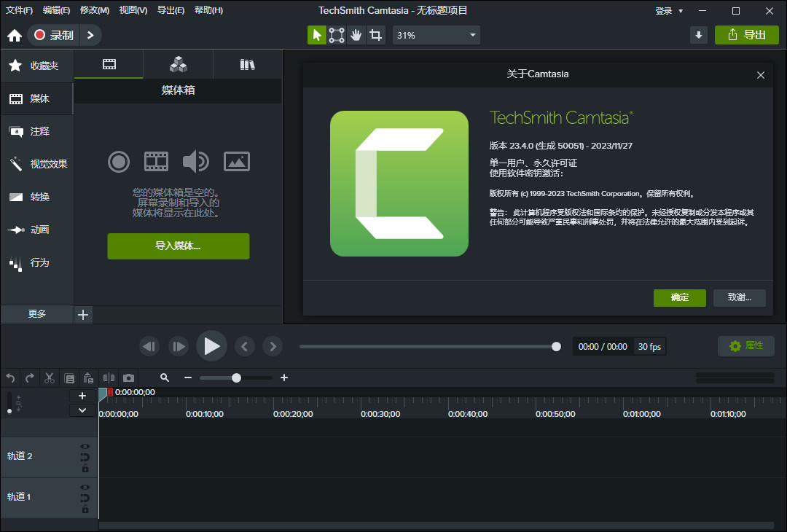
Task: Click the Cut scissors icon
Action: (x=50, y=378)
